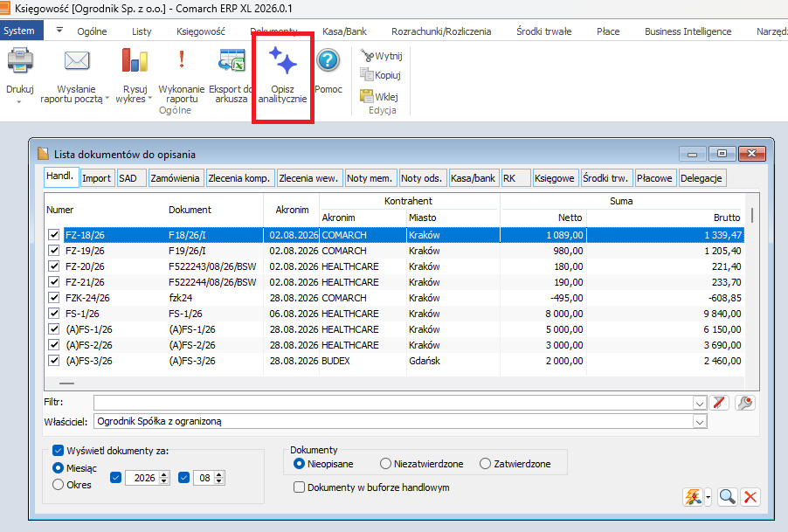Switch to the Księgowe tab
The width and height of the screenshot is (788, 532).
[555, 178]
